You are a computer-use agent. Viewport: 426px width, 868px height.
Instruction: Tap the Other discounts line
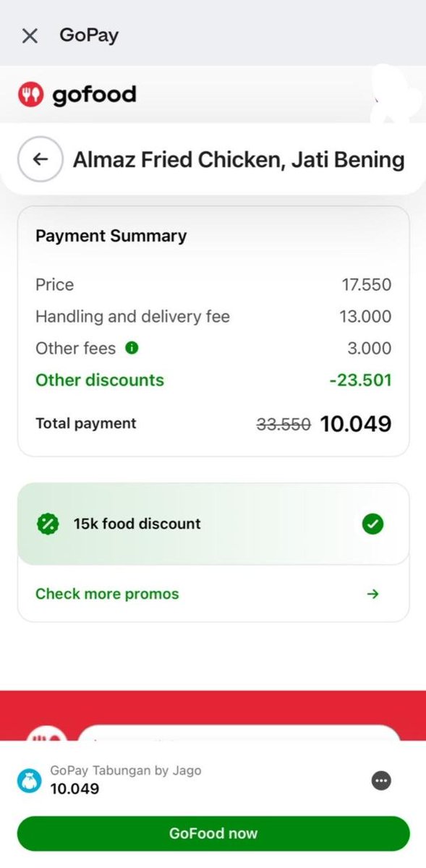pos(213,380)
